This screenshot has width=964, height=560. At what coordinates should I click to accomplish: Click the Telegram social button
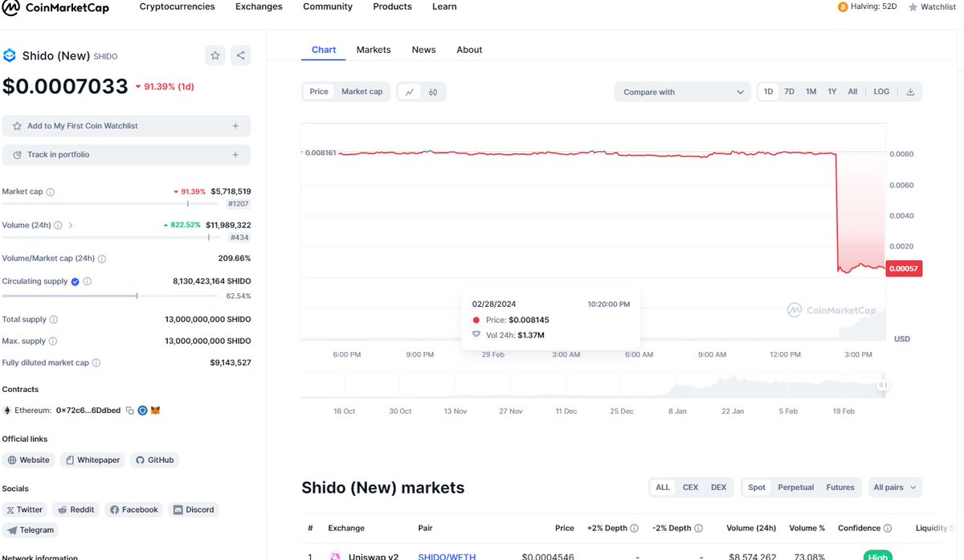point(30,530)
